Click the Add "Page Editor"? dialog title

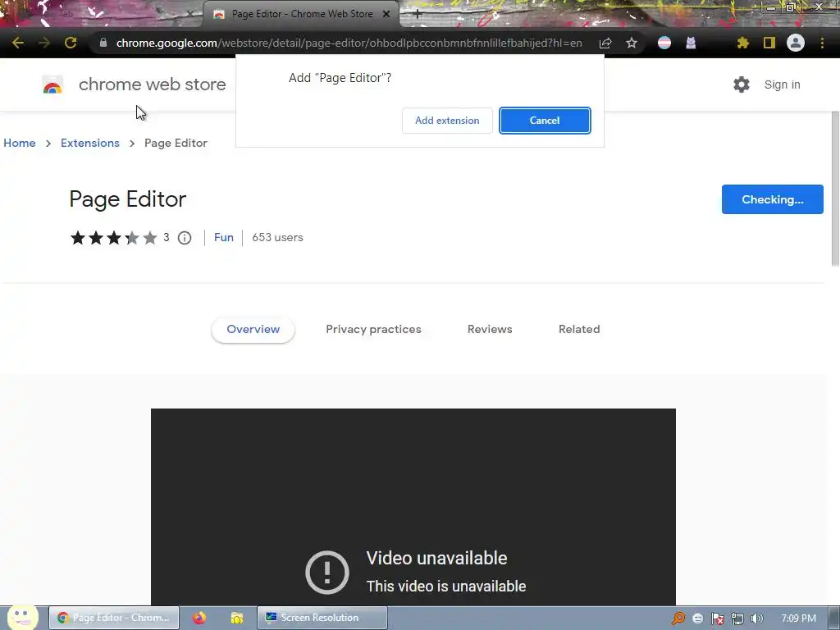tap(340, 78)
